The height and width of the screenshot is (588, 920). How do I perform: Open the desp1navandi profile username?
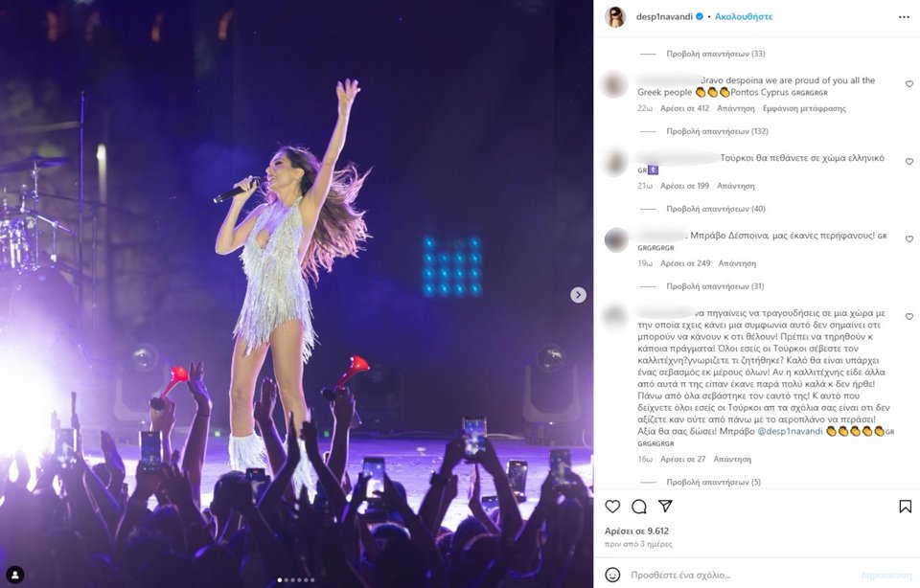[x=664, y=17]
